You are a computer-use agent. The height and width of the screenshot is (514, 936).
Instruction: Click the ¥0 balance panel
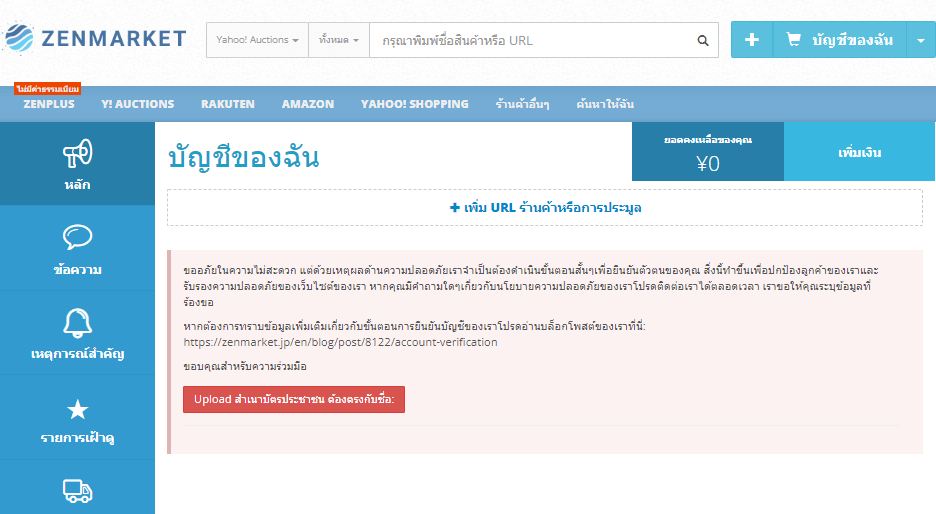point(708,152)
